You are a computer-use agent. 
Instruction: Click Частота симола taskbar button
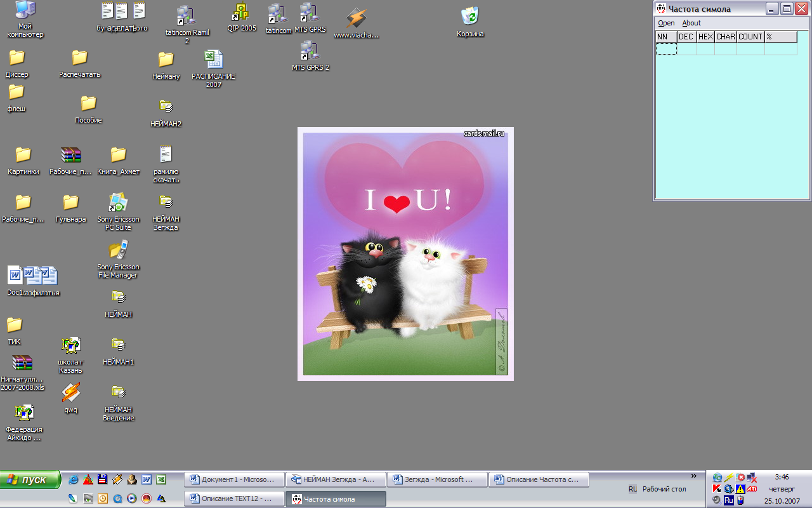(336, 498)
